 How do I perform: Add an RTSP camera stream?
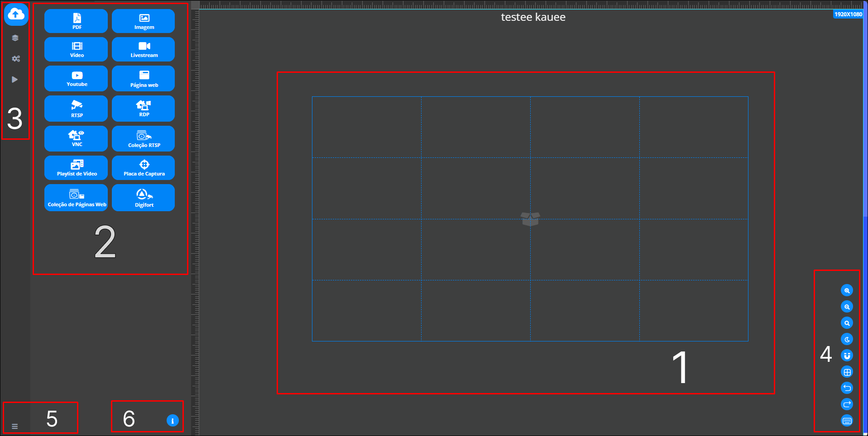tap(76, 109)
